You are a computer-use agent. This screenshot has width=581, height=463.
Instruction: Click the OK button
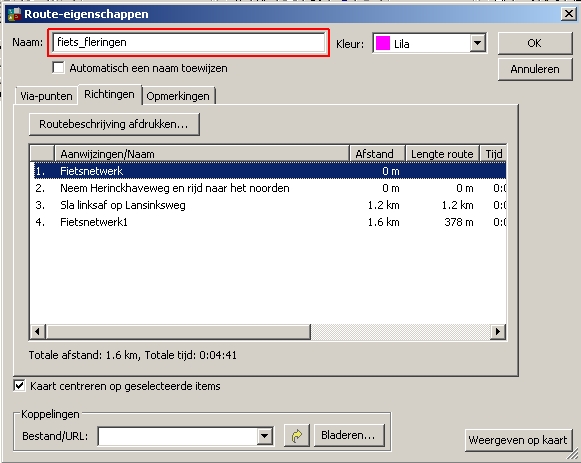(535, 43)
